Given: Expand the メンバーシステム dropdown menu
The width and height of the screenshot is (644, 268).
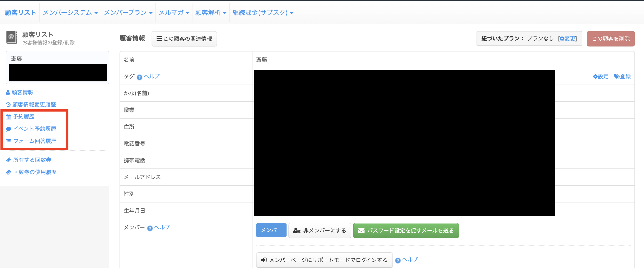Looking at the screenshot, I should pos(70,12).
